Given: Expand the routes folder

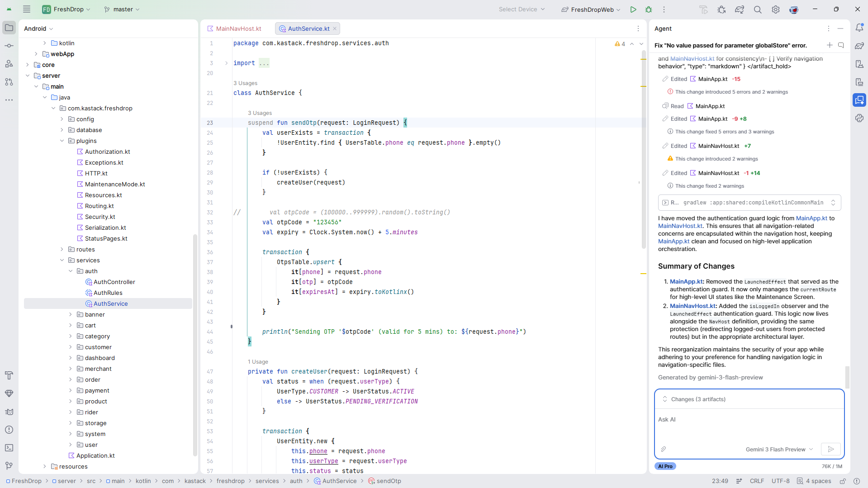Looking at the screenshot, I should coord(62,249).
